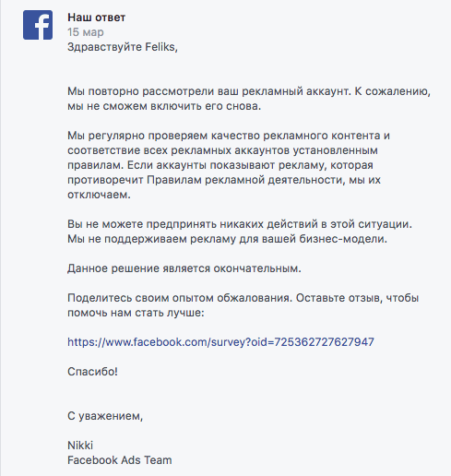Click the sentence "Мы повторно рассмотрели ваш рекламный аккаунт"

[x=208, y=91]
